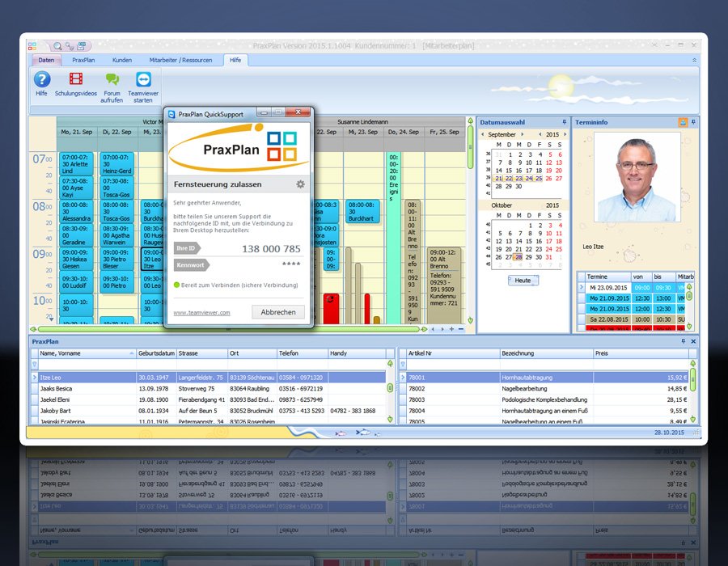Switch to the PraxPlan ribbon tab
The width and height of the screenshot is (728, 566).
click(x=83, y=61)
